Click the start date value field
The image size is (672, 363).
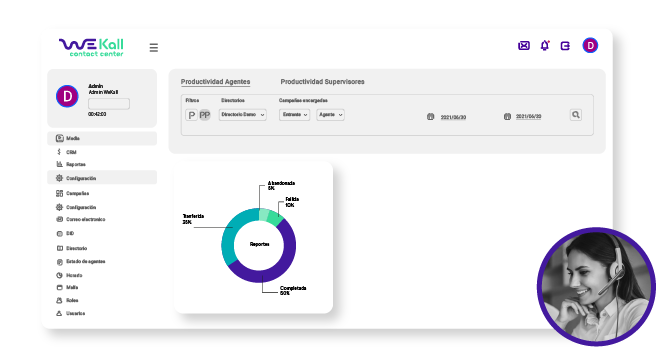click(x=453, y=117)
